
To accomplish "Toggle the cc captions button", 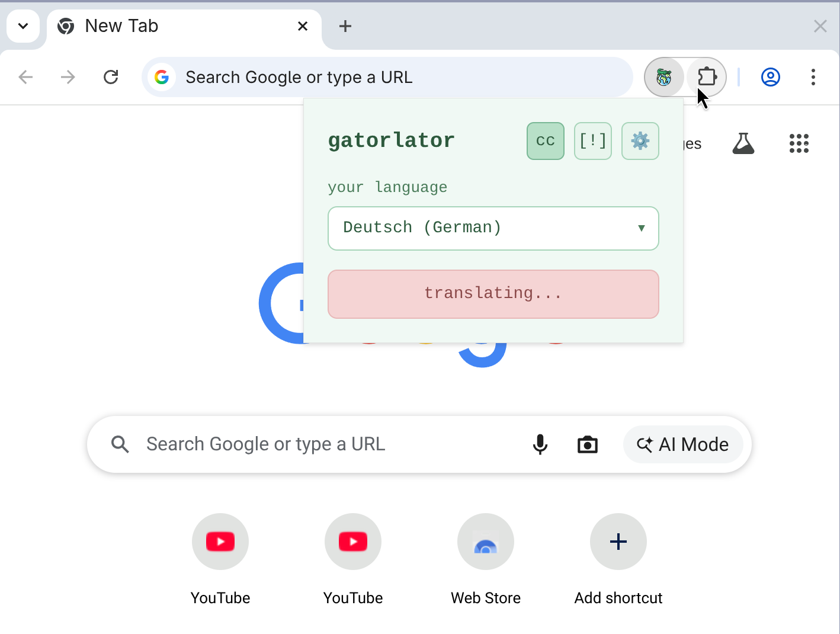I will [x=545, y=141].
